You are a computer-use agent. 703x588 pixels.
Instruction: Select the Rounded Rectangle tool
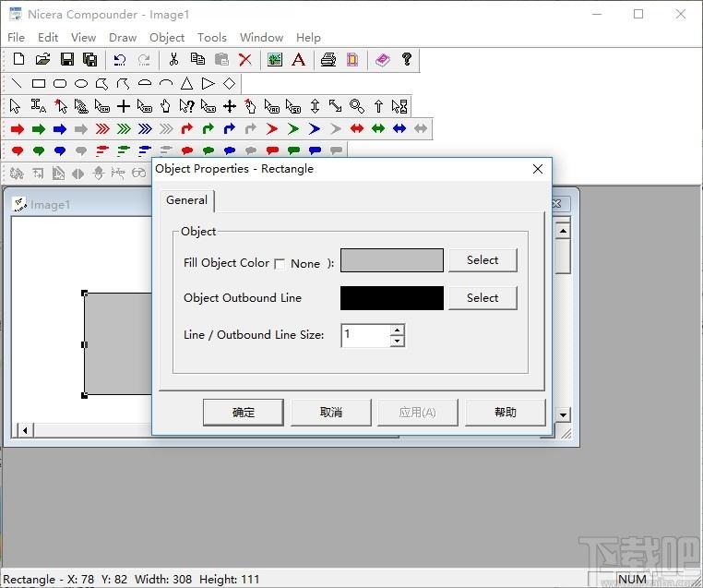pos(60,83)
